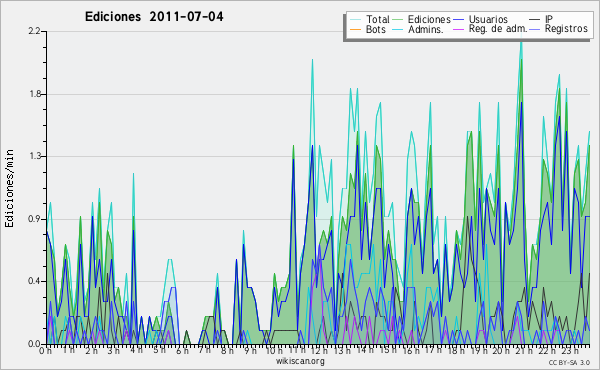The height and width of the screenshot is (370, 600).
Task: Select the "Reg. de adm." legend label
Action: pos(498,29)
